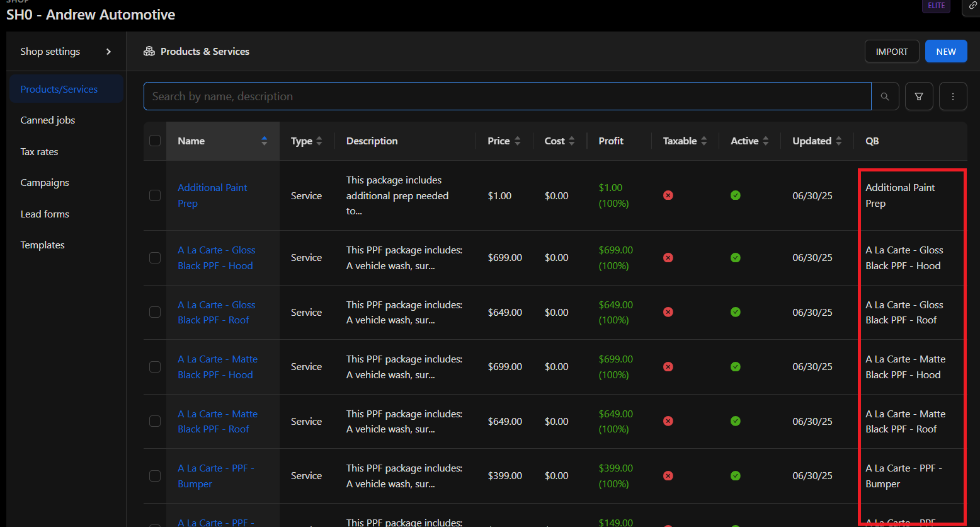This screenshot has width=980, height=527.
Task: Check the Additional Paint Prep row checkbox
Action: point(155,195)
